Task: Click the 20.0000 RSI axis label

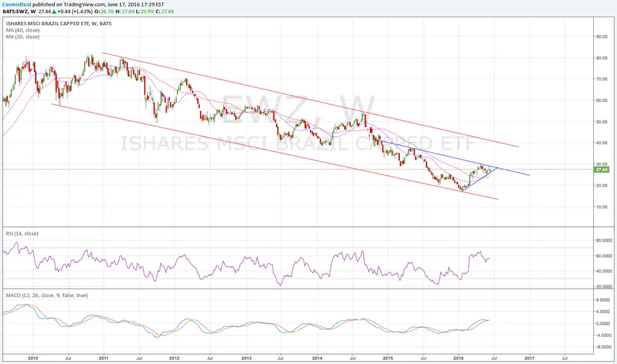Action: [x=604, y=287]
